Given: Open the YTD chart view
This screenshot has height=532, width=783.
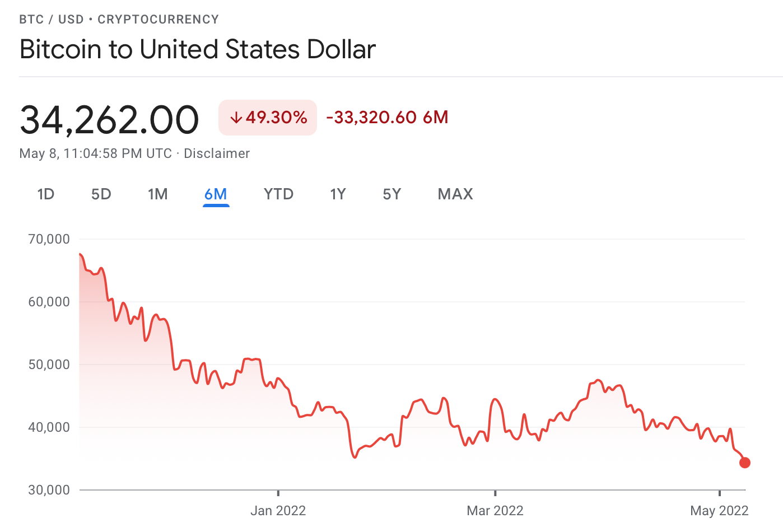Looking at the screenshot, I should click(278, 194).
